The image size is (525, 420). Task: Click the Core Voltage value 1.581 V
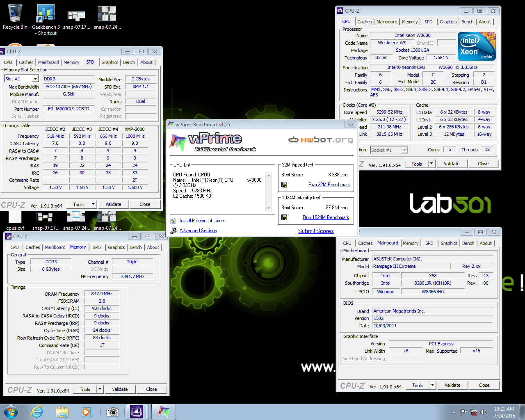(x=441, y=57)
